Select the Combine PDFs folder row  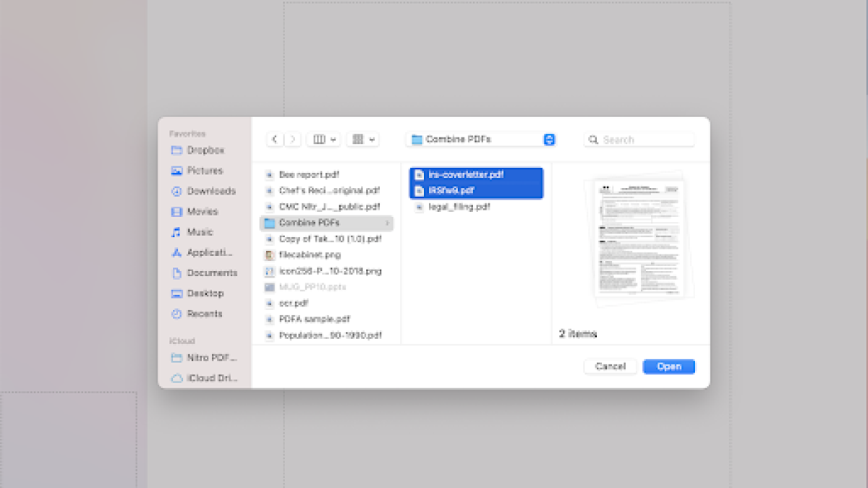point(326,223)
